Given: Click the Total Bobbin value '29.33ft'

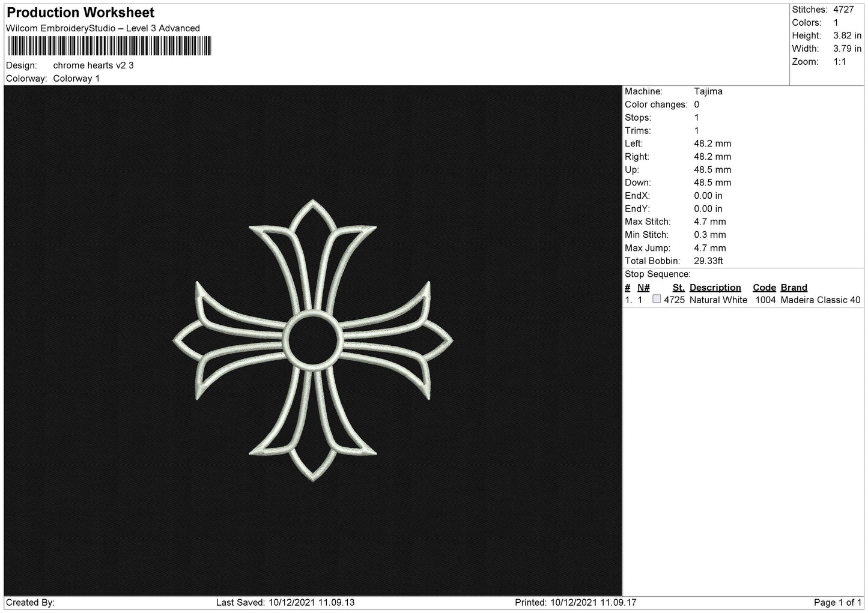Looking at the screenshot, I should click(x=709, y=261).
